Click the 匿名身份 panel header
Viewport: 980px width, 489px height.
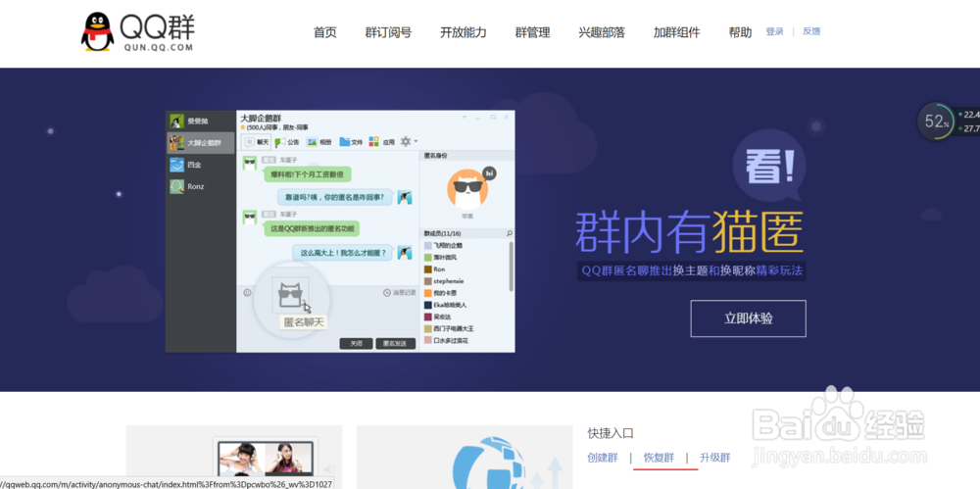point(436,155)
